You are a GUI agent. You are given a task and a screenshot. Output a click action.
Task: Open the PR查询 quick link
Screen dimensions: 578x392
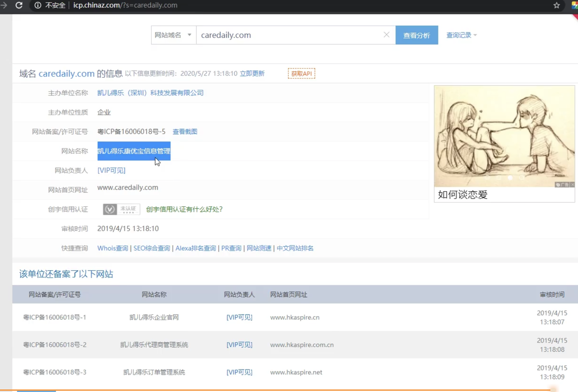coord(231,248)
